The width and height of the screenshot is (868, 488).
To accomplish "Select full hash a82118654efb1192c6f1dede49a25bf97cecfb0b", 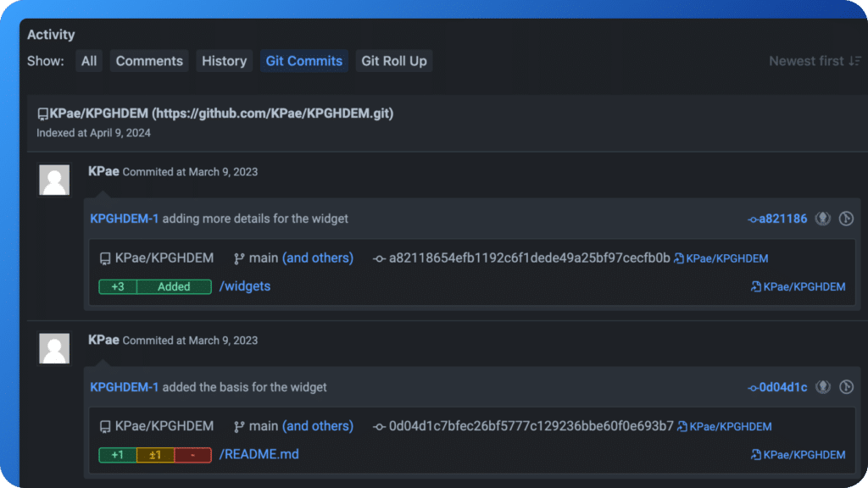I will (x=529, y=258).
